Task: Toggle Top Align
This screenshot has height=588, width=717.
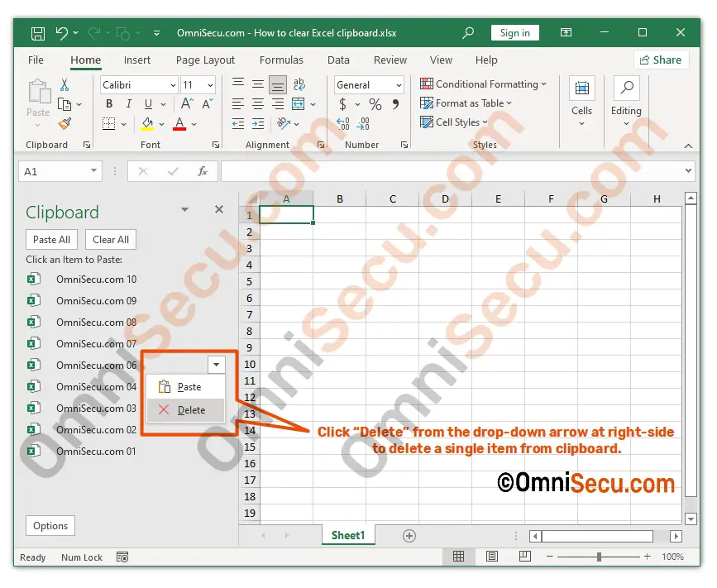Action: click(238, 84)
